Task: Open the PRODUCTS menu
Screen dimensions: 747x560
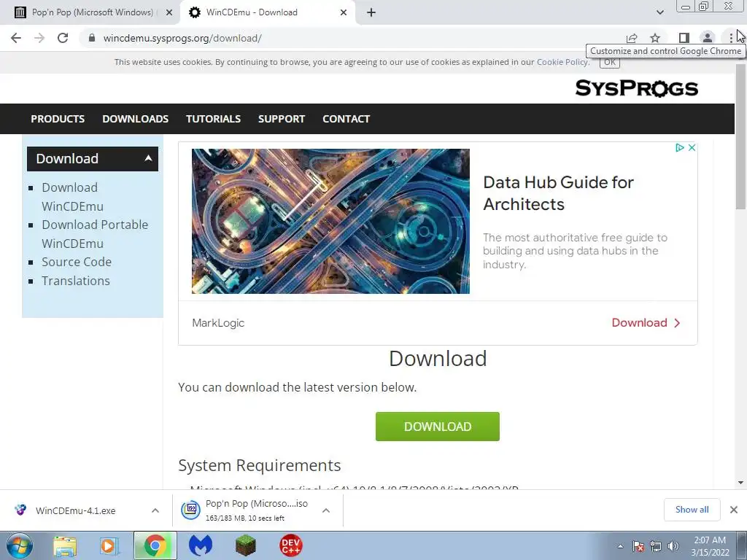Action: point(58,119)
